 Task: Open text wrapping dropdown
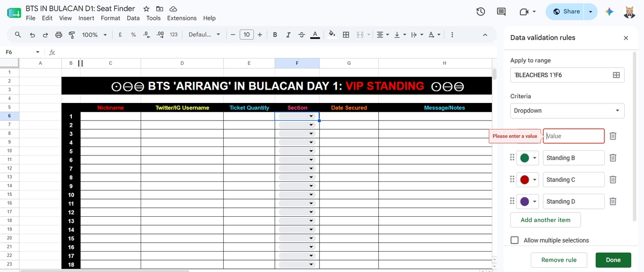pos(416,34)
